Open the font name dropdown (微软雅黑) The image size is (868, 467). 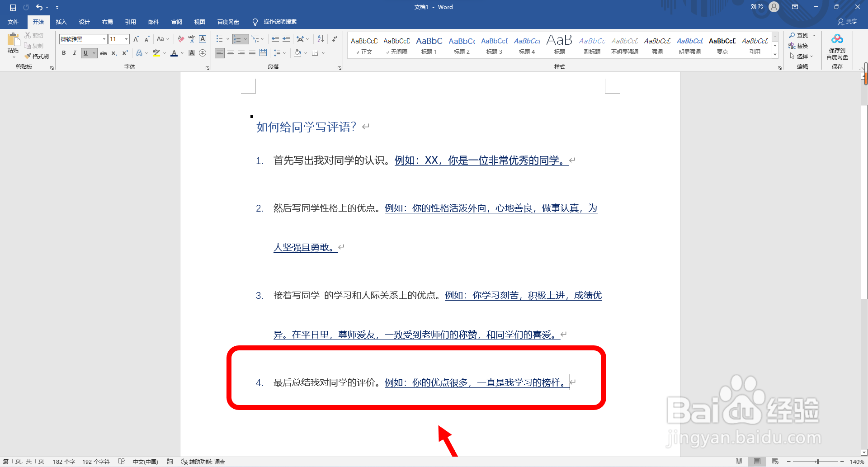click(104, 39)
